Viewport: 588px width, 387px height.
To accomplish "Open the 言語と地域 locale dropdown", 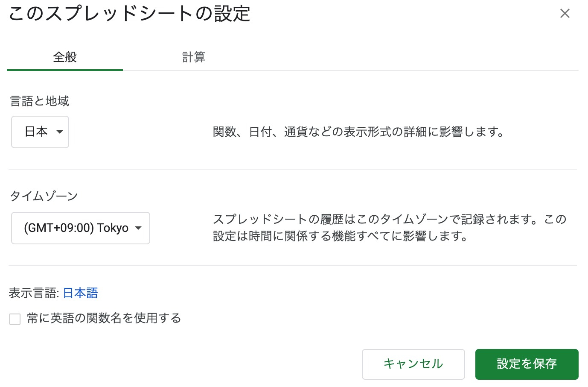I will tap(40, 132).
